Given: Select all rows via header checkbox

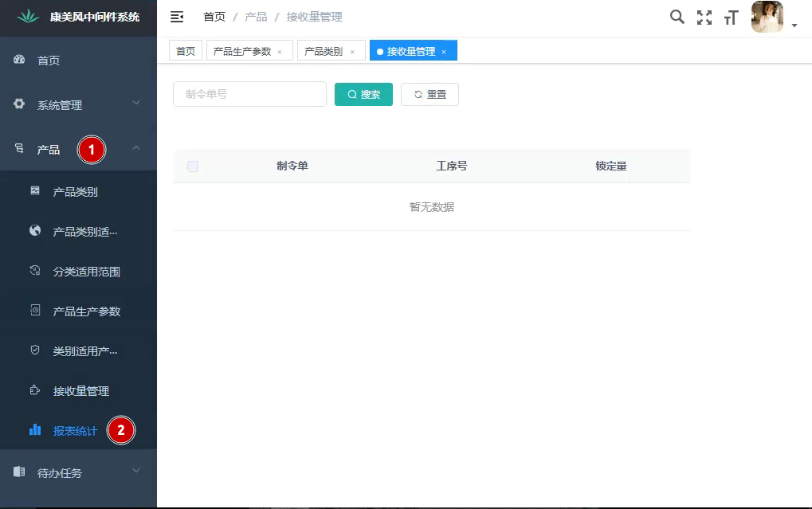Looking at the screenshot, I should 193,166.
